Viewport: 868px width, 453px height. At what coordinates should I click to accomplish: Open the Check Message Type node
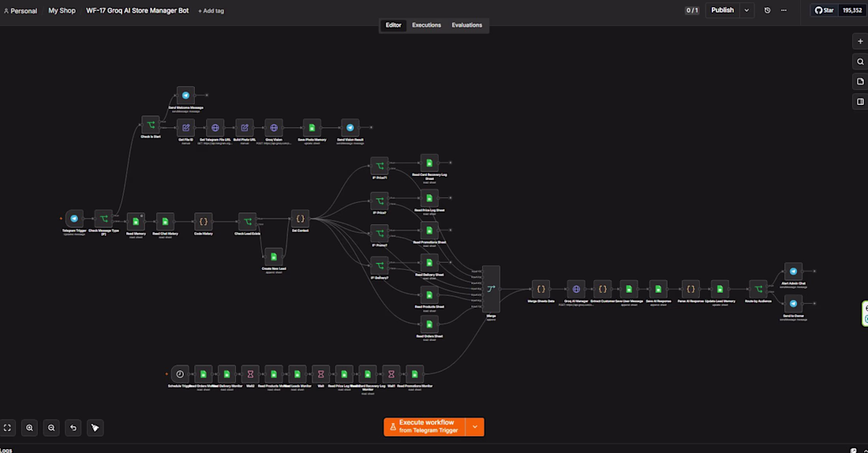pos(103,219)
